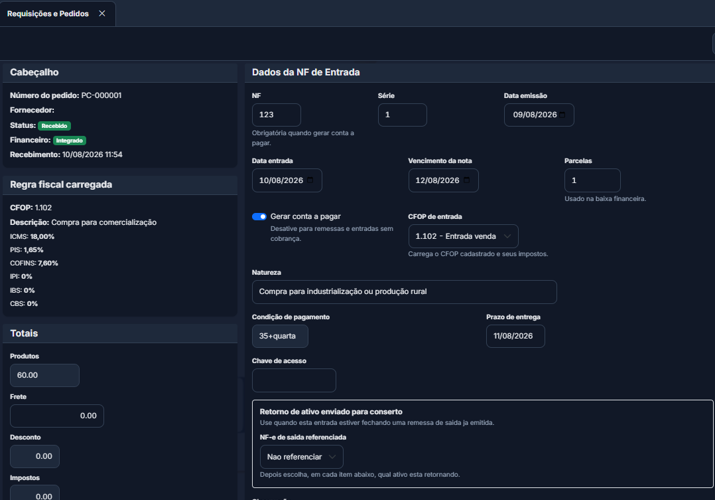Viewport: 715px width, 500px height.
Task: Click the Condição de pagamento field
Action: (280, 336)
